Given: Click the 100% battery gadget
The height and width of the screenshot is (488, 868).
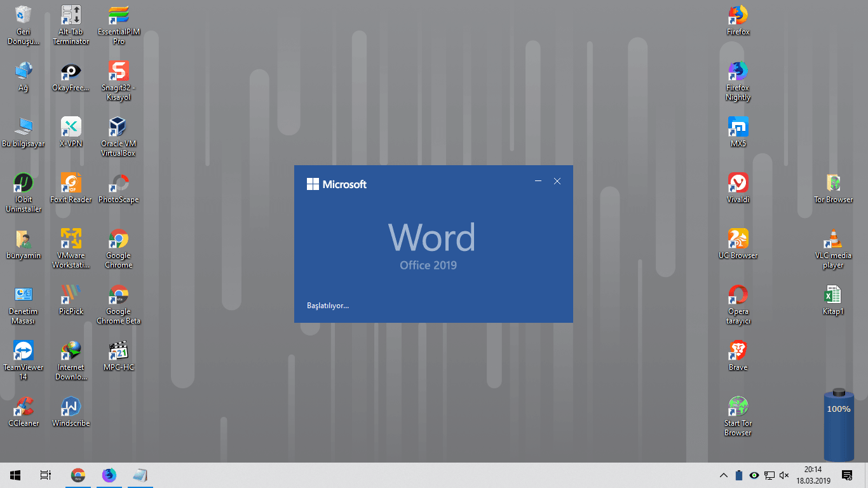Looking at the screenshot, I should 839,424.
